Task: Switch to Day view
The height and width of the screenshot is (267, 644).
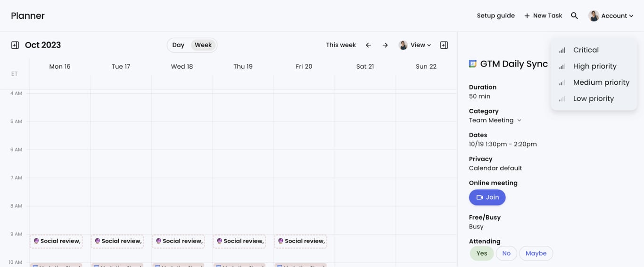Action: (x=178, y=45)
